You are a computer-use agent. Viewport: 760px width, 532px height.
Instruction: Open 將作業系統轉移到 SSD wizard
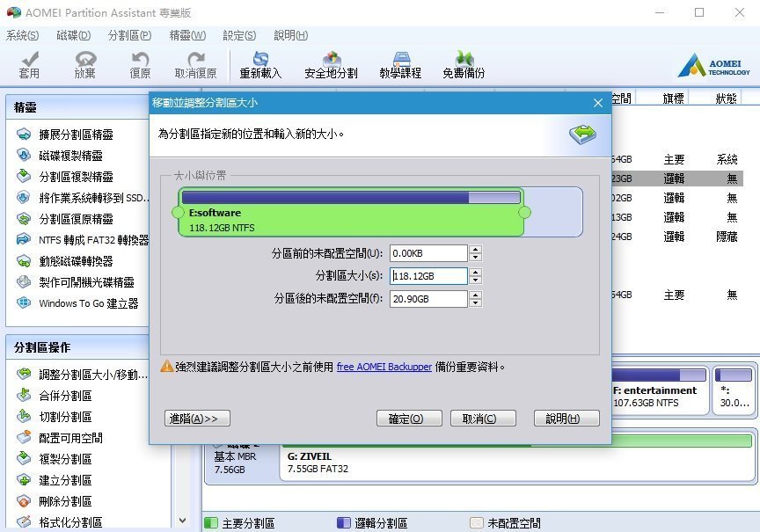[93, 198]
